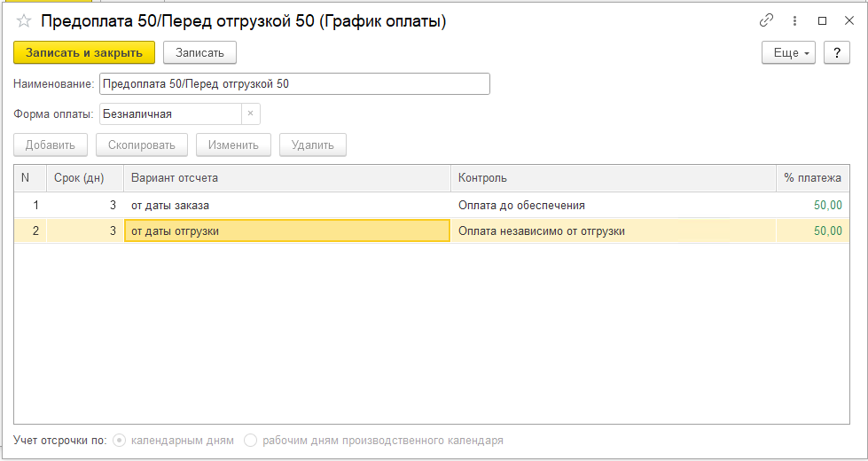
Task: Click the Оплата независимо от отгрузки cell
Action: (x=614, y=231)
